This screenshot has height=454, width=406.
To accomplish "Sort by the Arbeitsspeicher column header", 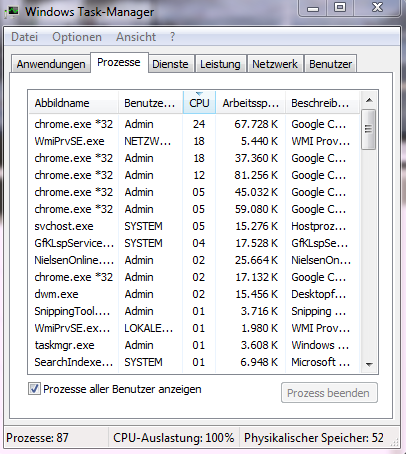I will 251,103.
